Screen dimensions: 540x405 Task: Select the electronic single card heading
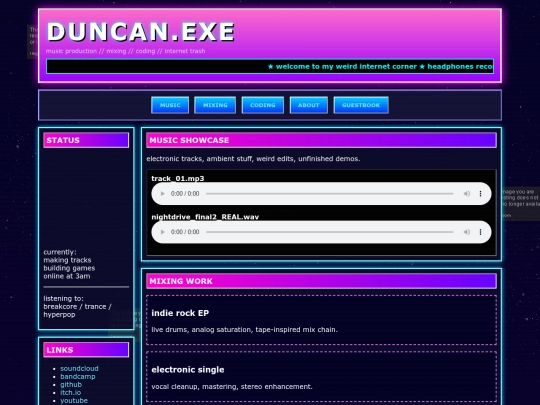click(188, 370)
